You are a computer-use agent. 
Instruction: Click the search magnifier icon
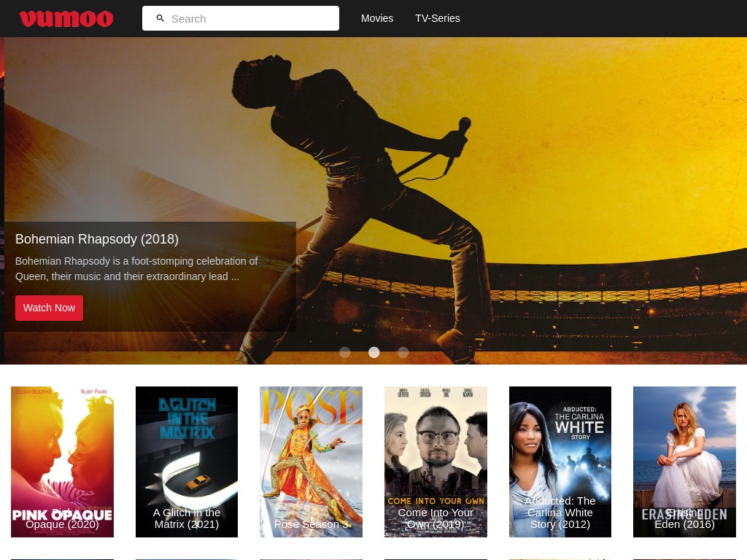point(160,18)
